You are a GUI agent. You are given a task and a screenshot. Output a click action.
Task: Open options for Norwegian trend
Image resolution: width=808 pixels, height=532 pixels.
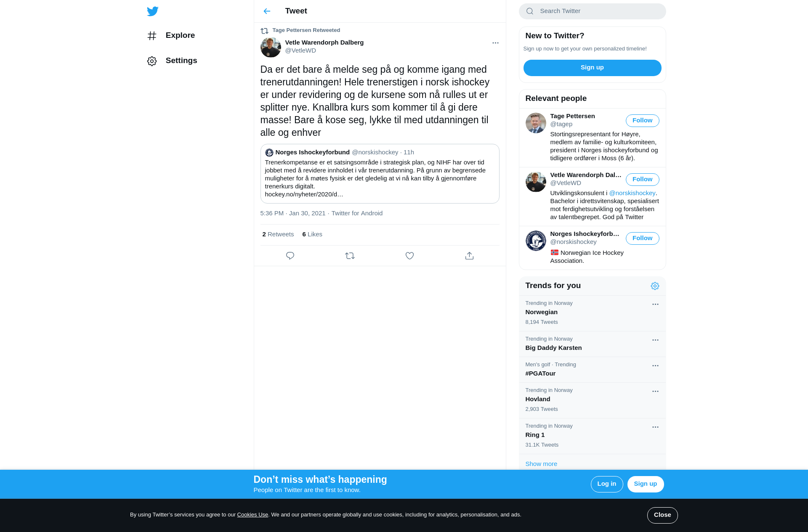coord(655,304)
